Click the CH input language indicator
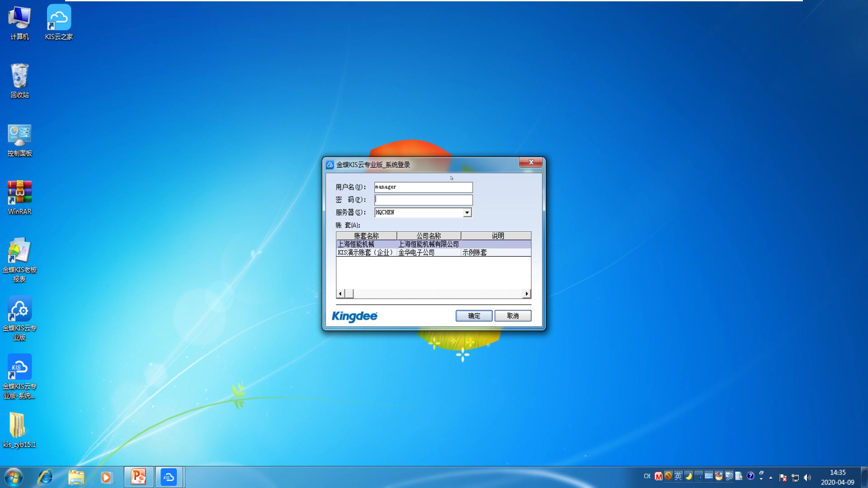The height and width of the screenshot is (488, 868). 647,476
